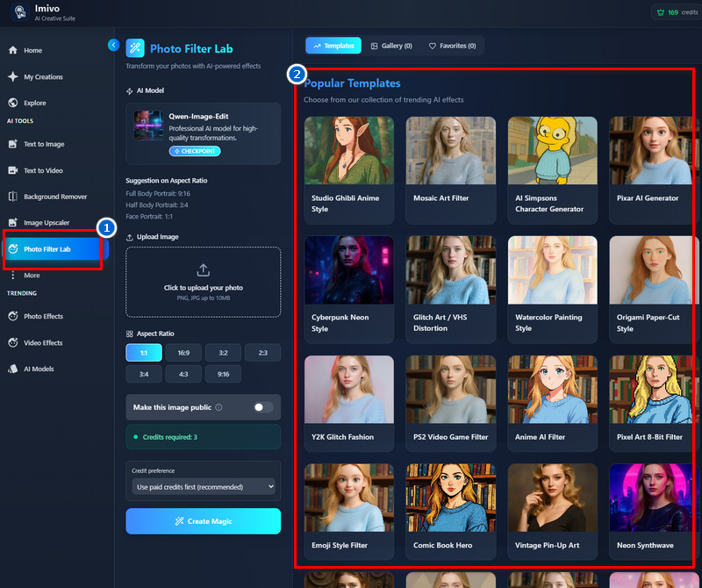Open Explore in the sidebar
The height and width of the screenshot is (588, 702).
click(54, 103)
